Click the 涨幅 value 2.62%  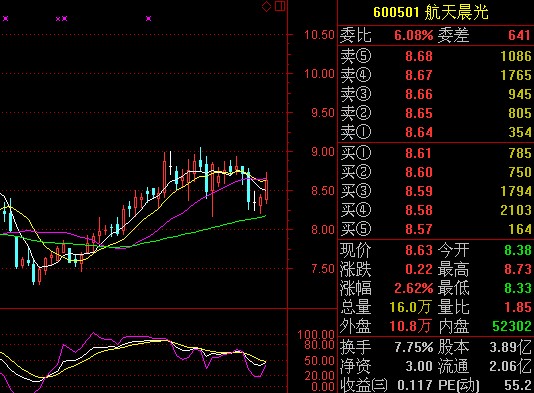pos(413,288)
